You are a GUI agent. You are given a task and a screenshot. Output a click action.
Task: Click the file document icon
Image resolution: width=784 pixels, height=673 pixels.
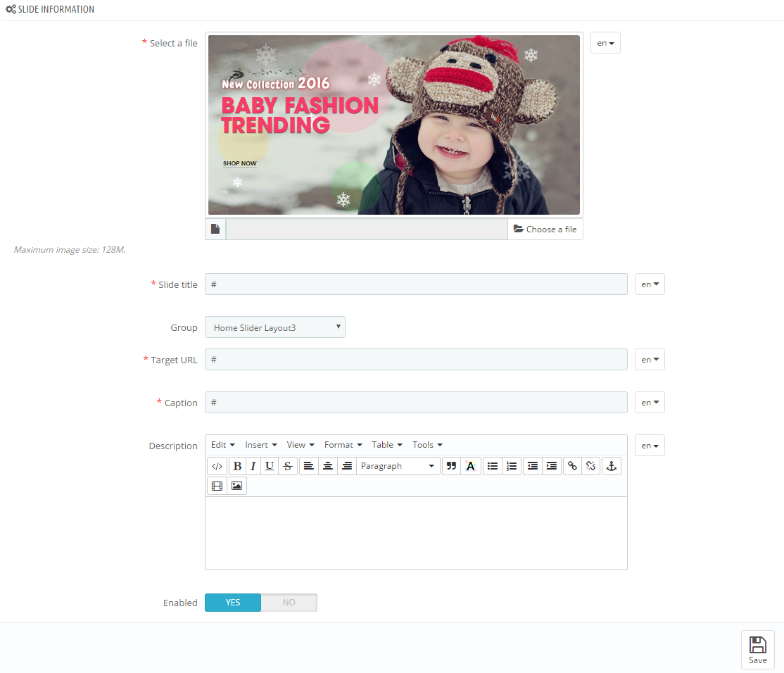point(215,229)
